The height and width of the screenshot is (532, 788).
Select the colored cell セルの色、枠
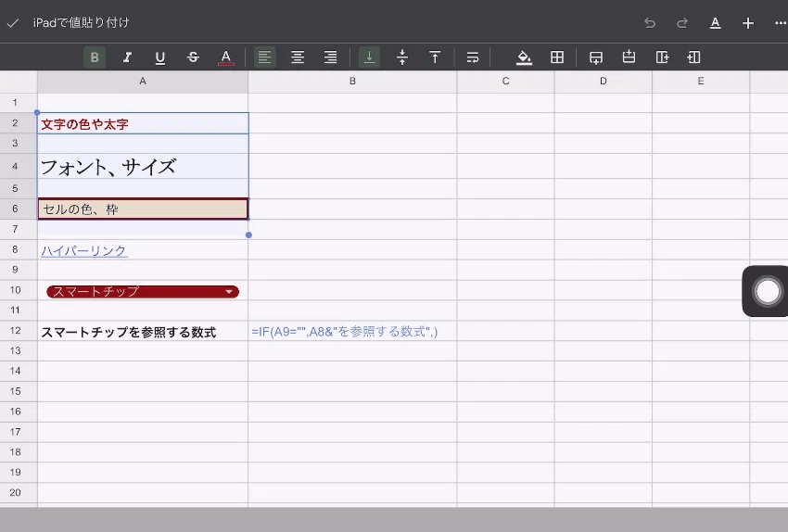coord(143,209)
